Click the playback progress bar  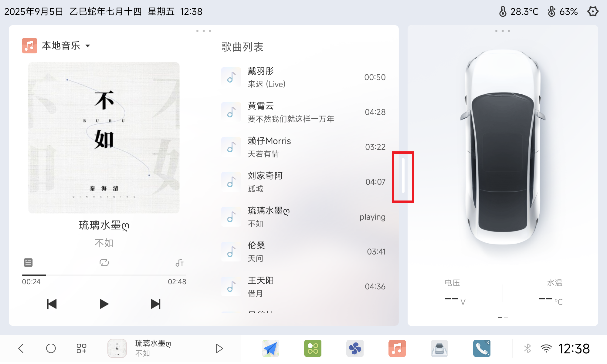(x=104, y=275)
